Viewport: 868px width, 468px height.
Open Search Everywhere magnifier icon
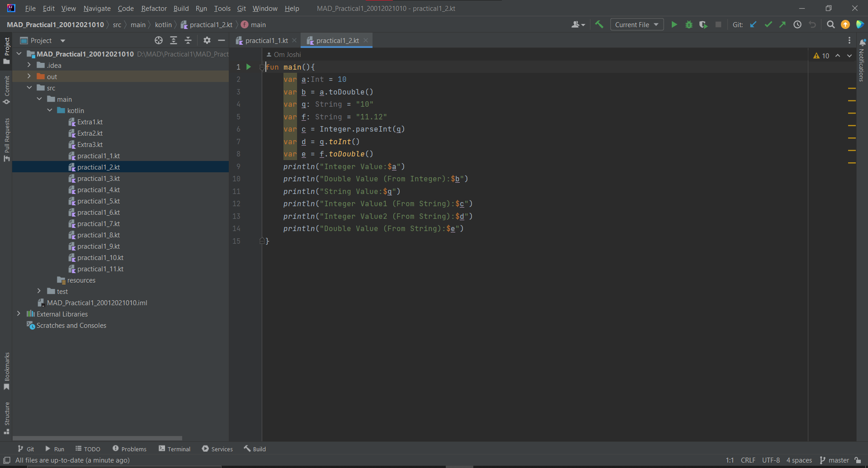coord(830,24)
